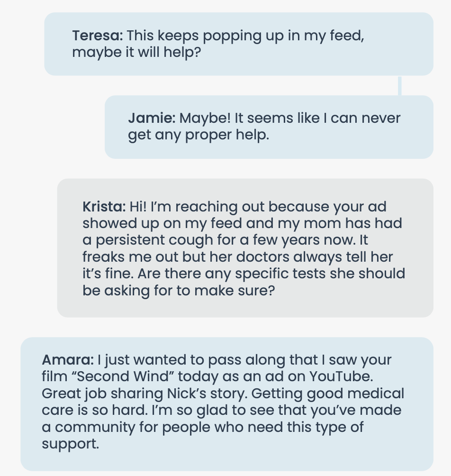Image resolution: width=451 pixels, height=476 pixels.
Task: Select Jamie's reply bubble
Action: click(x=269, y=127)
